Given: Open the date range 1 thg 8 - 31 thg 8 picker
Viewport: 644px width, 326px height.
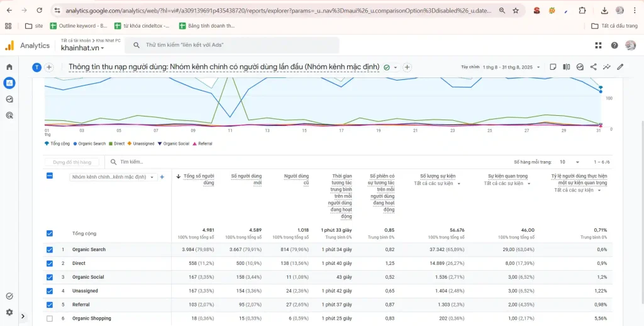Looking at the screenshot, I should pos(512,67).
